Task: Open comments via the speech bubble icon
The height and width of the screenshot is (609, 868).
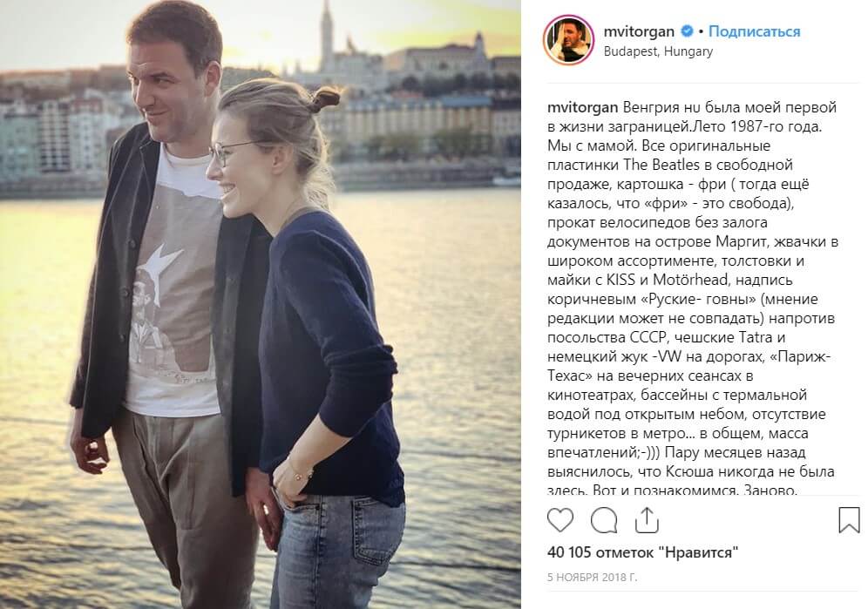Action: (x=603, y=520)
